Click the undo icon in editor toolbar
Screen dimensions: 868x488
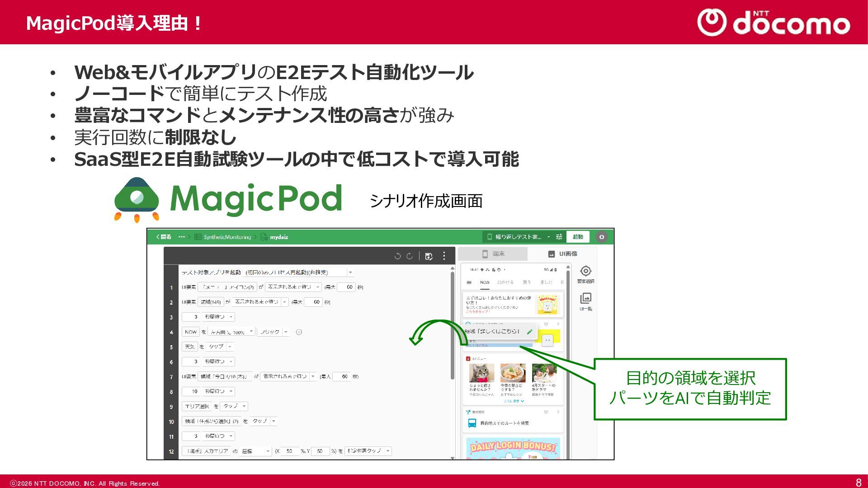(x=397, y=256)
